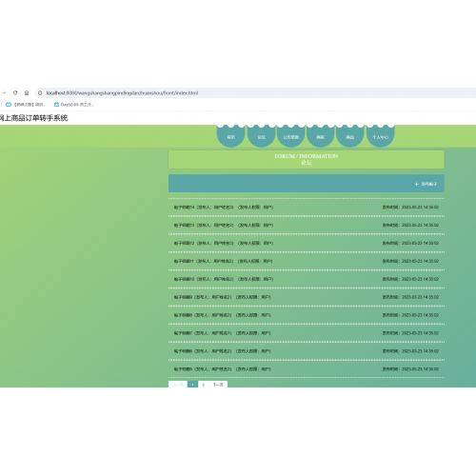Open forum post titled 帖子标题14

tap(307, 208)
